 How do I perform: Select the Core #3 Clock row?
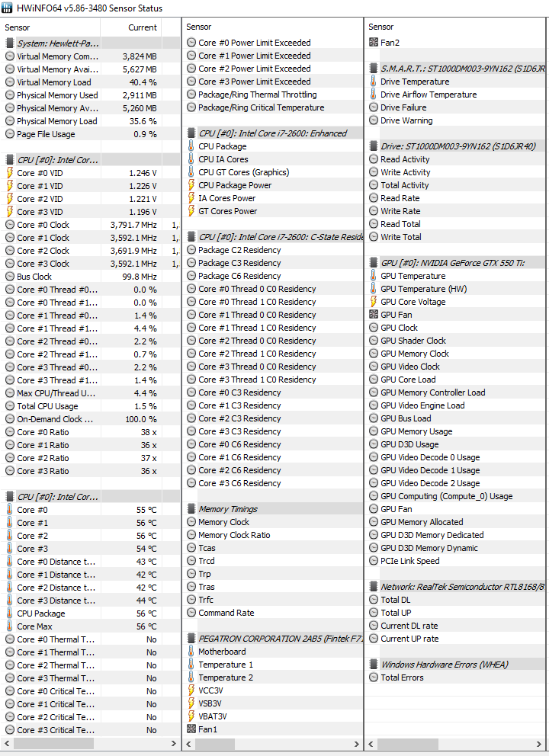pyautogui.click(x=91, y=264)
